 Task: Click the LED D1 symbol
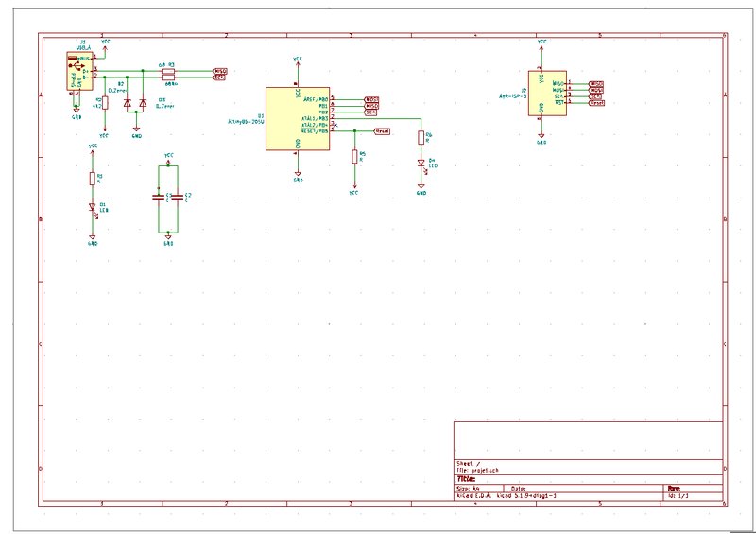[93, 208]
